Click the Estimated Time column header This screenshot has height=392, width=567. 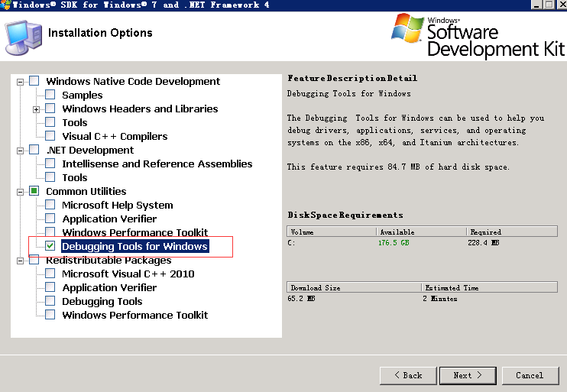point(490,287)
